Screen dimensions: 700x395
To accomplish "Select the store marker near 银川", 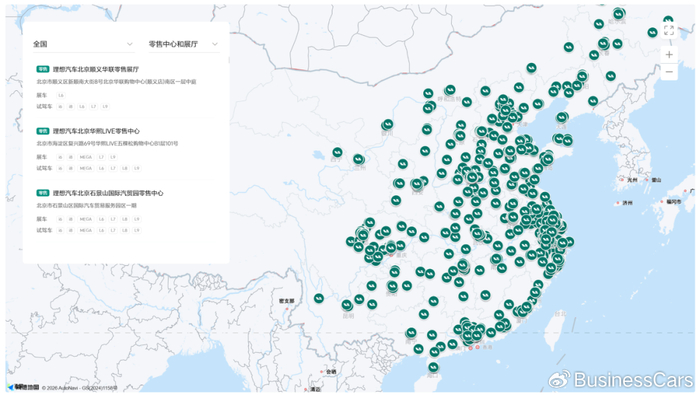I will [388, 124].
